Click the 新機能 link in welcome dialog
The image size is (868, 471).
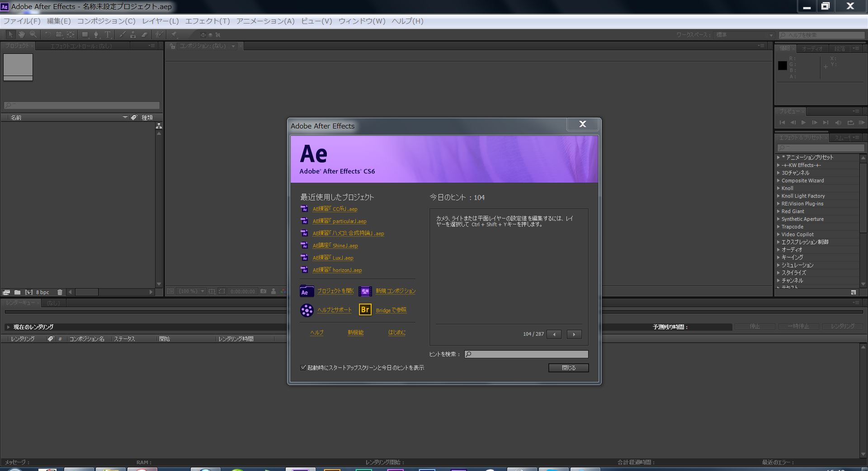pos(355,333)
